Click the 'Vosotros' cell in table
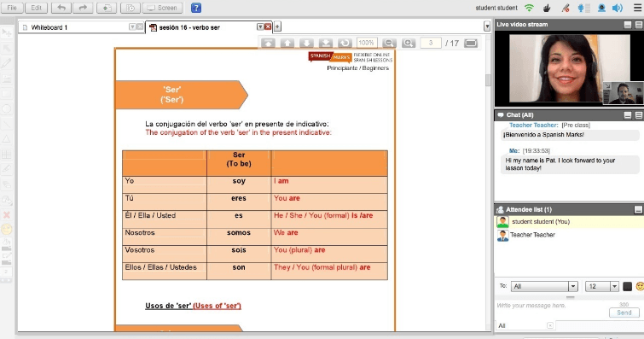Screen dimensions: 644x339 (x=165, y=250)
